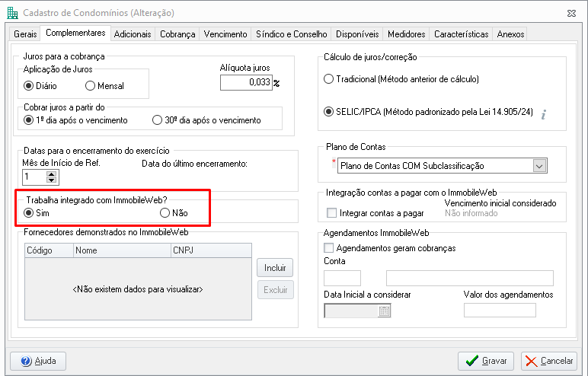
Task: Open the Medidores tab
Action: (406, 34)
